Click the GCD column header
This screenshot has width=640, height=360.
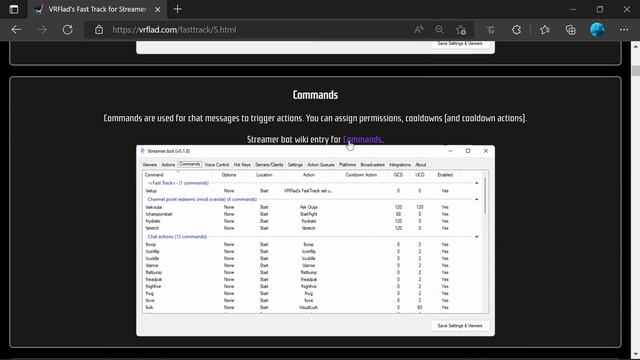[x=398, y=175]
